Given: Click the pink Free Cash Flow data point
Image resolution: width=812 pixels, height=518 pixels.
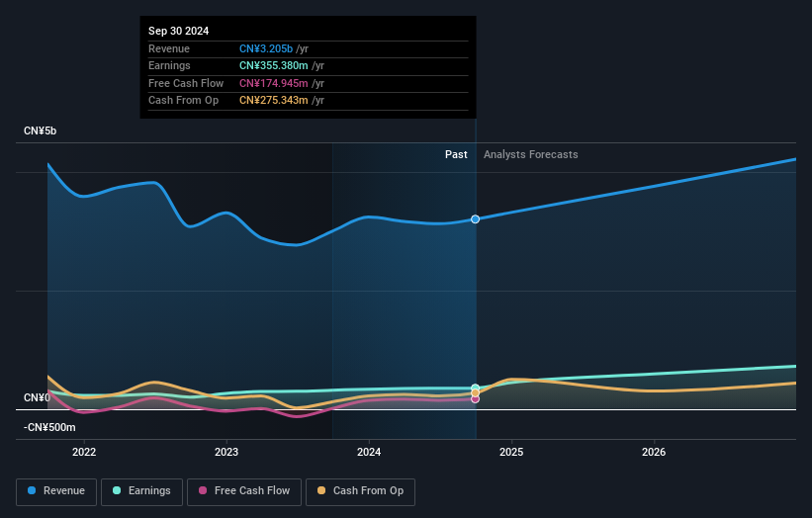Looking at the screenshot, I should [x=475, y=399].
